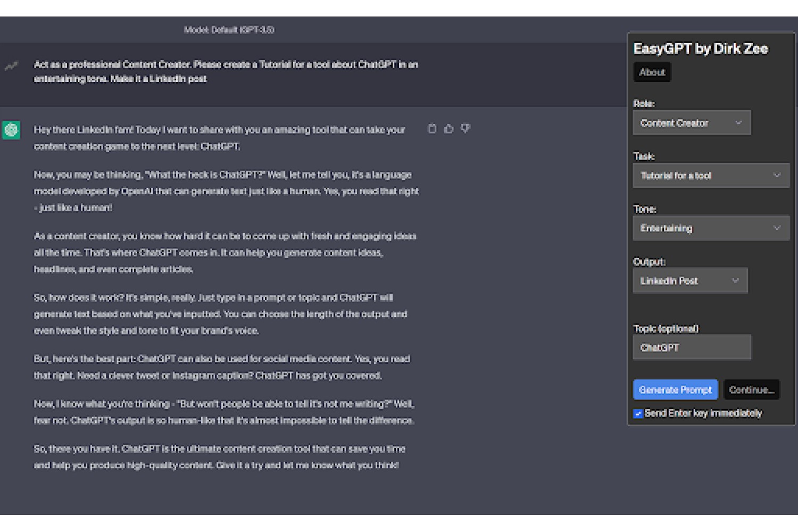This screenshot has height=532, width=798.
Task: Click the Output: label in the panel
Action: (x=649, y=262)
